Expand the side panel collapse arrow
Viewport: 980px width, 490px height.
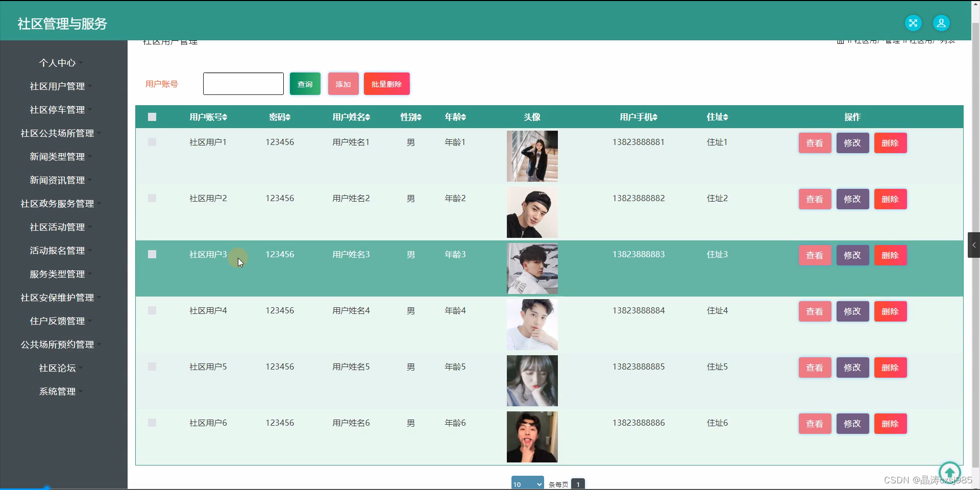point(973,245)
